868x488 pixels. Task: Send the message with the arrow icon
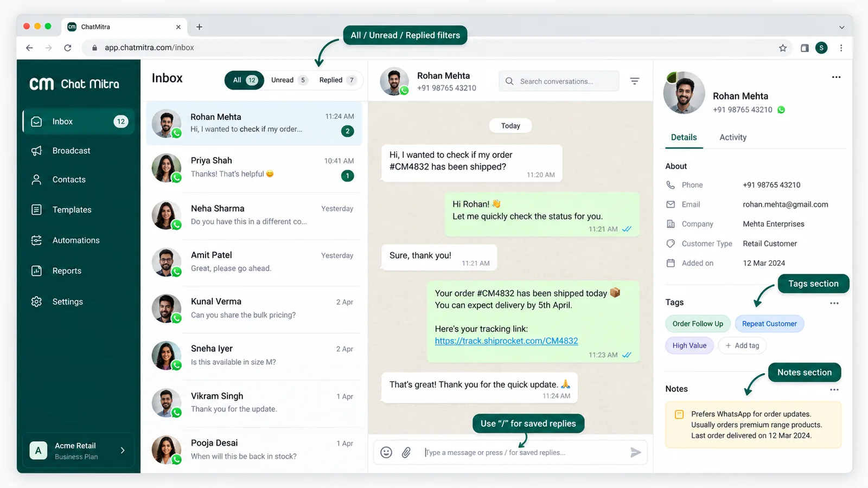tap(636, 452)
